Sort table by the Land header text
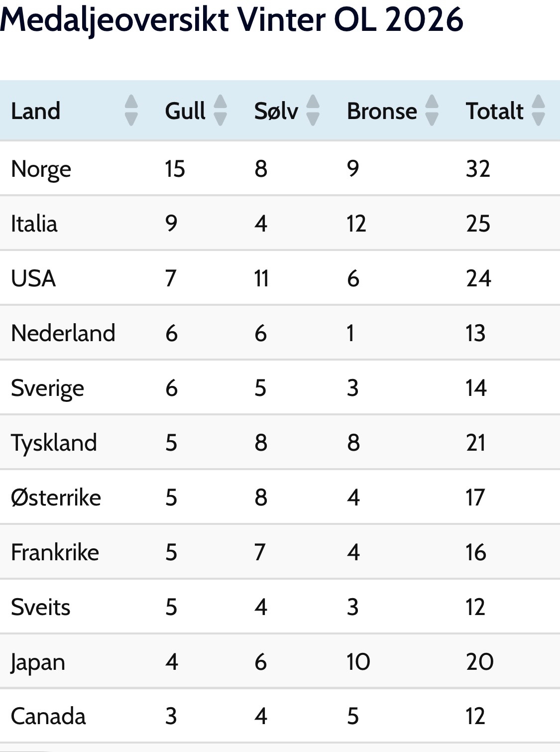 coord(35,111)
